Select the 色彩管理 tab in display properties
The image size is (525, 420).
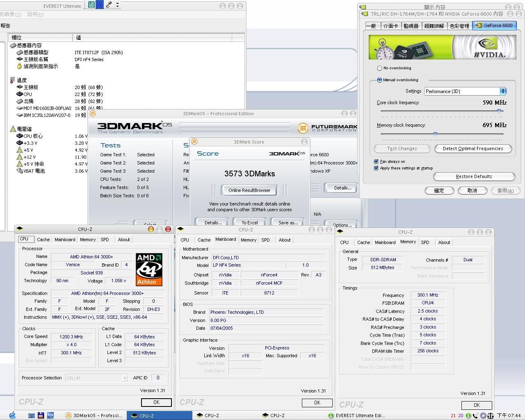pyautogui.click(x=459, y=26)
